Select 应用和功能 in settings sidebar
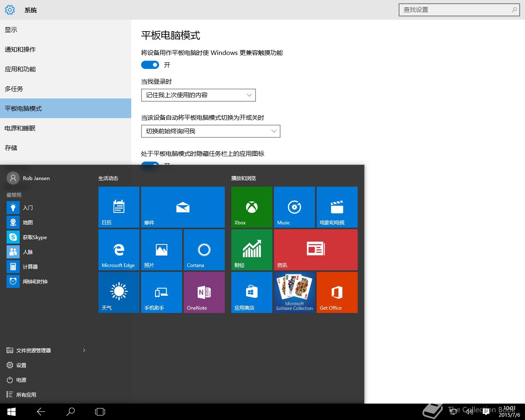The width and height of the screenshot is (525, 420). pos(66,69)
